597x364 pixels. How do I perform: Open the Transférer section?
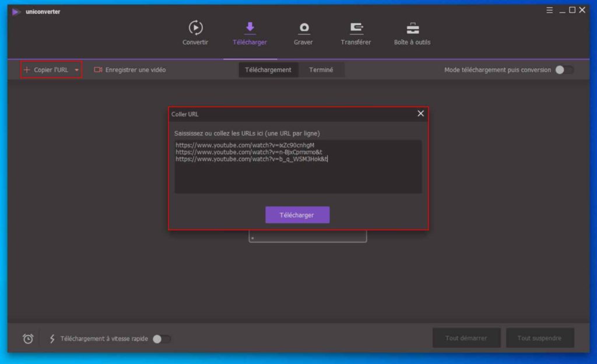click(356, 33)
